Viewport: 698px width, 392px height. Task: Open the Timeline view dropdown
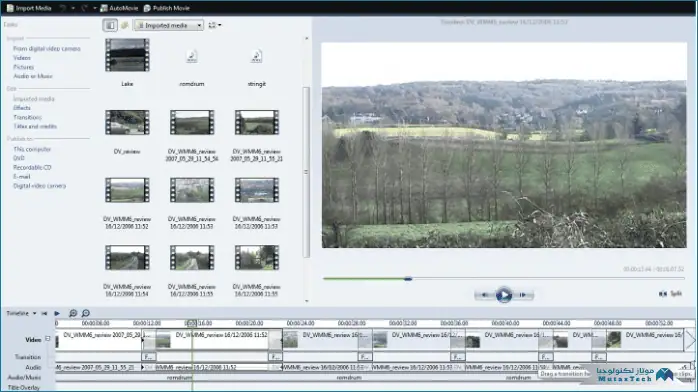click(21, 313)
